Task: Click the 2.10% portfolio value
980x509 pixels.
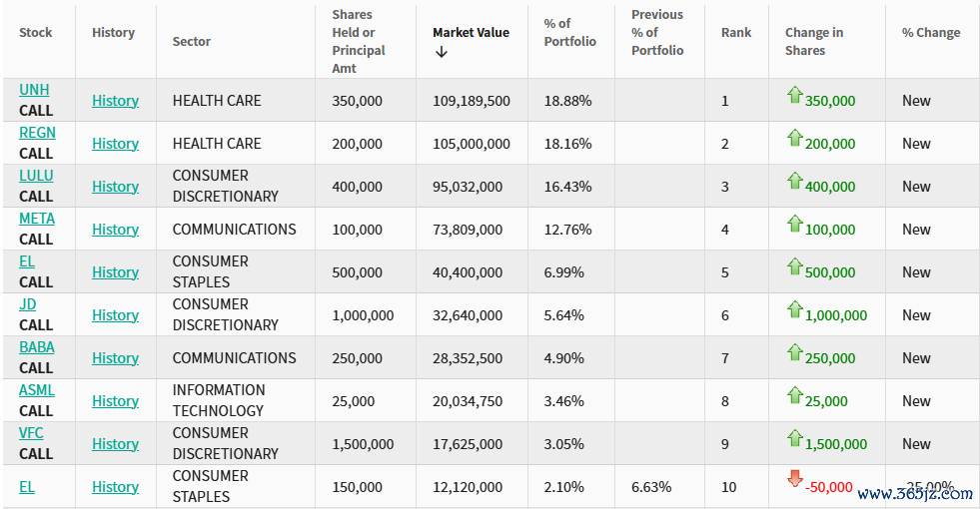Action: pyautogui.click(x=563, y=486)
